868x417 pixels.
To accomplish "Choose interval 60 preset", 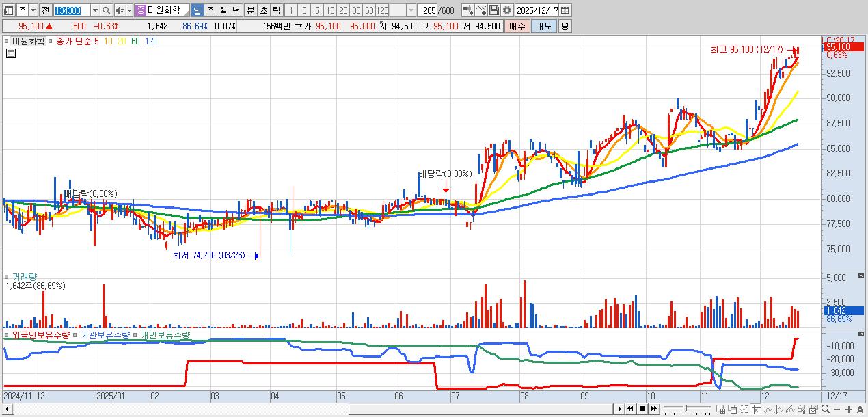I will coord(369,10).
